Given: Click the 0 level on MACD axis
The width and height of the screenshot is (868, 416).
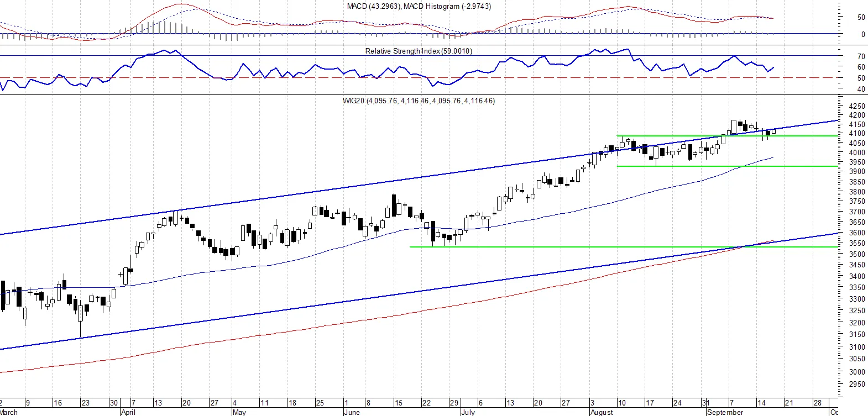Looking at the screenshot, I should [x=863, y=34].
